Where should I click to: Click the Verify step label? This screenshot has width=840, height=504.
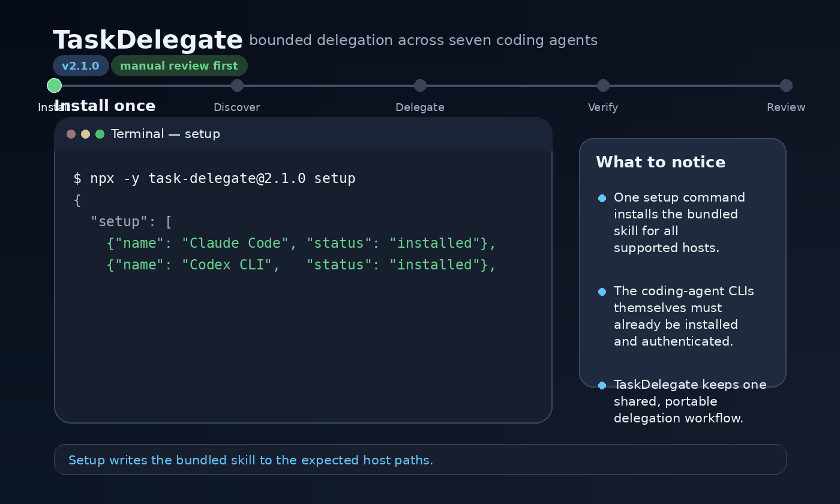click(x=603, y=107)
